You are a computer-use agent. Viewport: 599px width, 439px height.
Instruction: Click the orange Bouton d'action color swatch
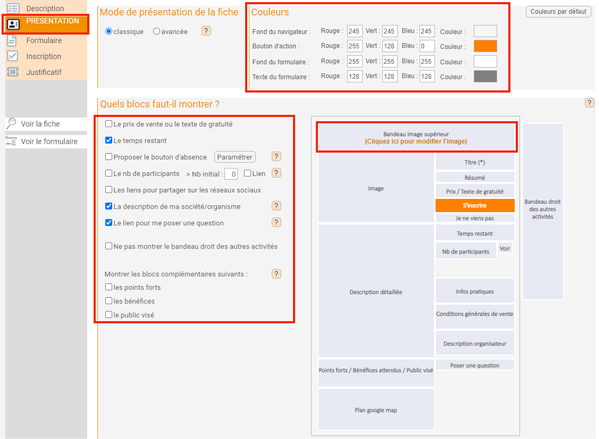click(485, 46)
